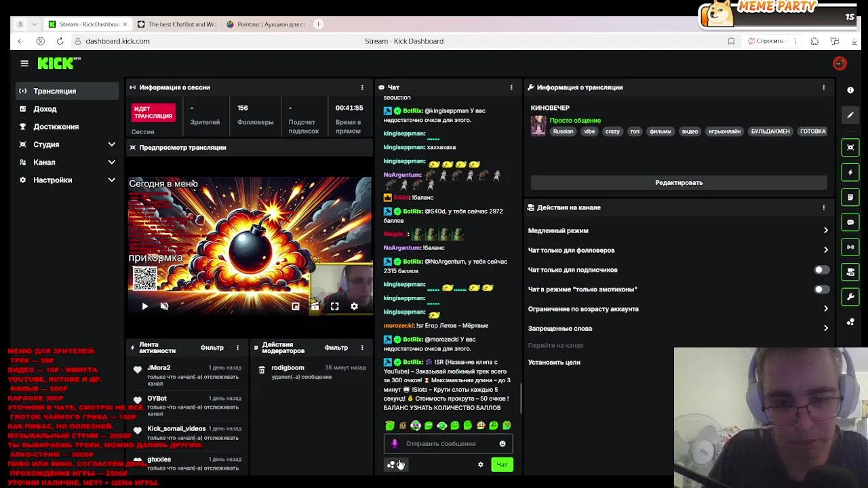Click the trash icon next to rodigboom
Image resolution: width=868 pixels, height=488 pixels.
click(262, 370)
